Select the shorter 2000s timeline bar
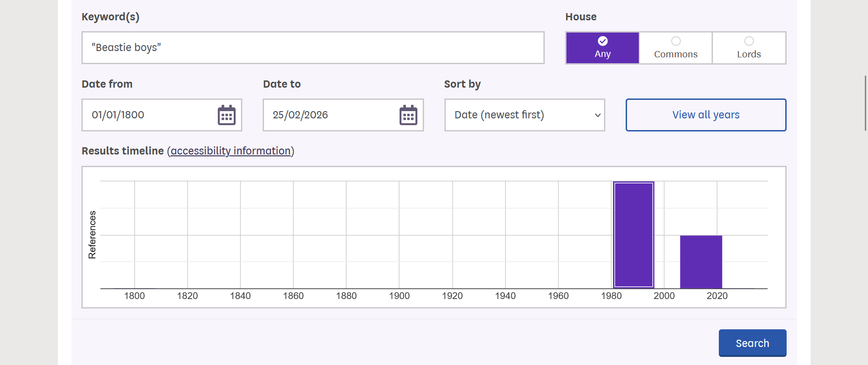Screen dimensions: 868x365 pyautogui.click(x=701, y=262)
